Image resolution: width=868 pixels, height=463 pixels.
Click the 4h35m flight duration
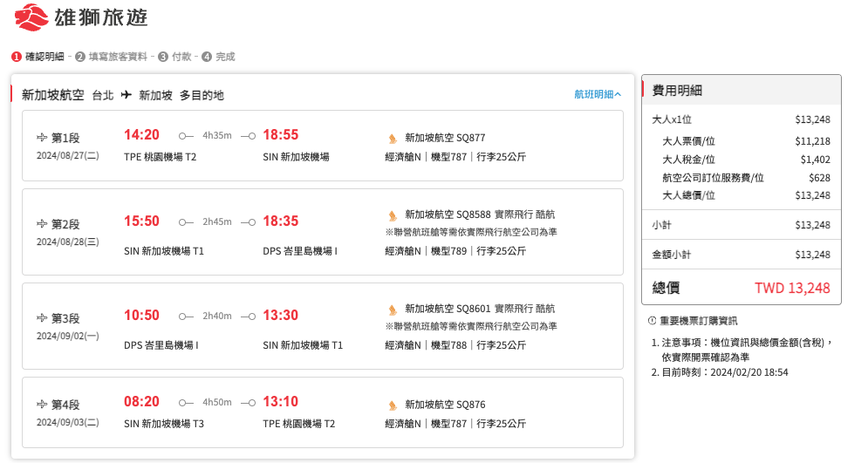click(x=217, y=135)
